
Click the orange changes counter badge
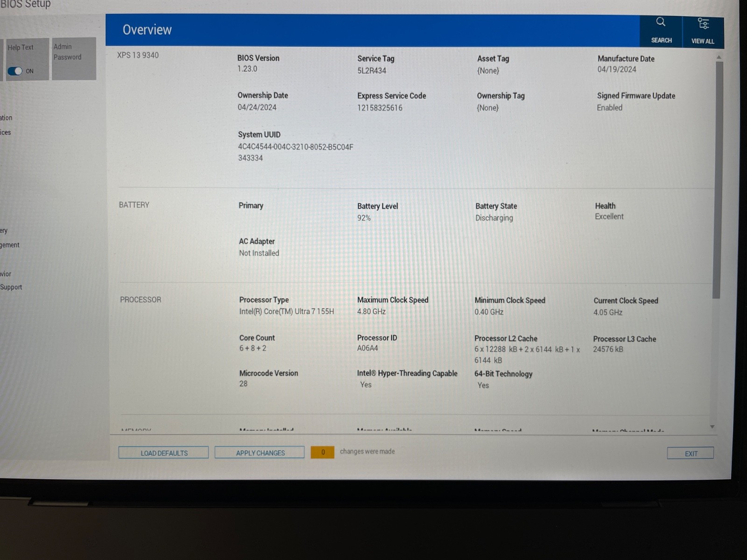(x=323, y=452)
